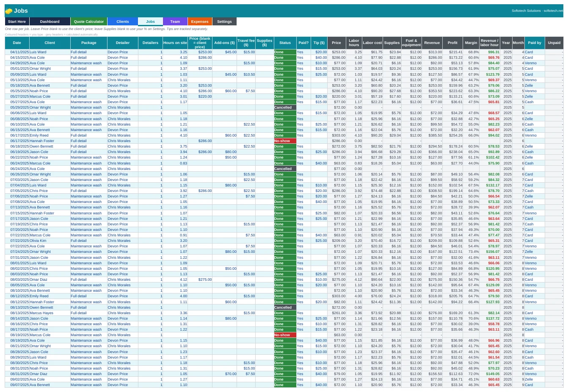Select the Add-ons ($) column header
The image size is (568, 392).
pos(224,43)
